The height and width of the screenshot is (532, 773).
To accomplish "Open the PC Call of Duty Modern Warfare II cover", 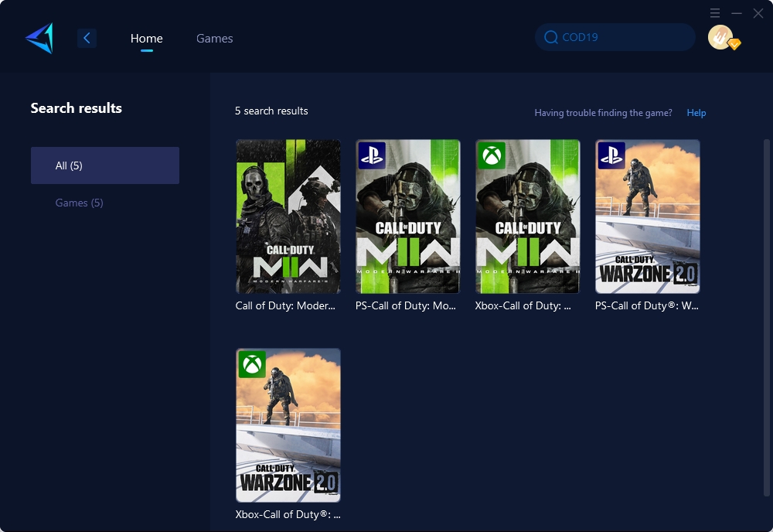I will coord(288,217).
